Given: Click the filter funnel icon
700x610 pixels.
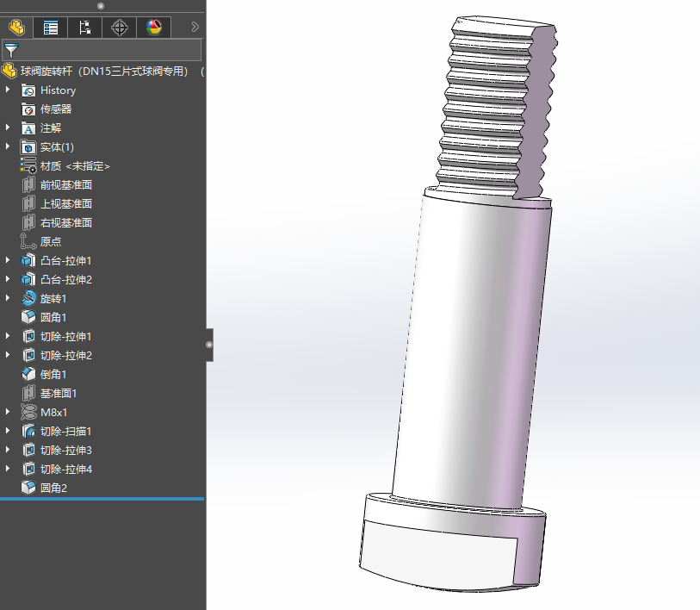Looking at the screenshot, I should pos(11,50).
